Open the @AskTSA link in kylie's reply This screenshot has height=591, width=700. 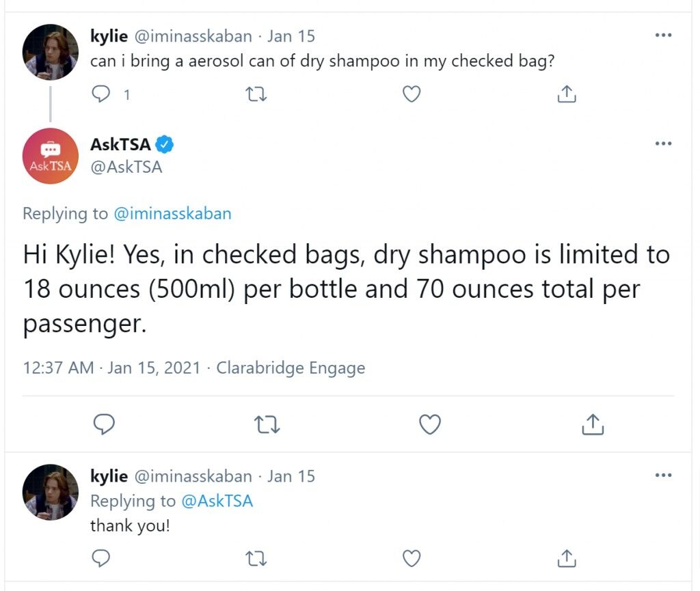click(217, 501)
